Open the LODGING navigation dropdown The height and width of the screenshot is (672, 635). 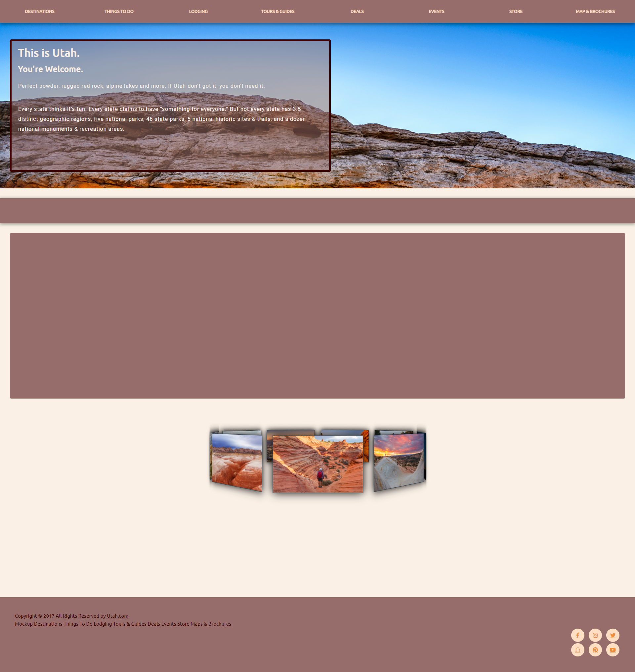[x=198, y=11]
